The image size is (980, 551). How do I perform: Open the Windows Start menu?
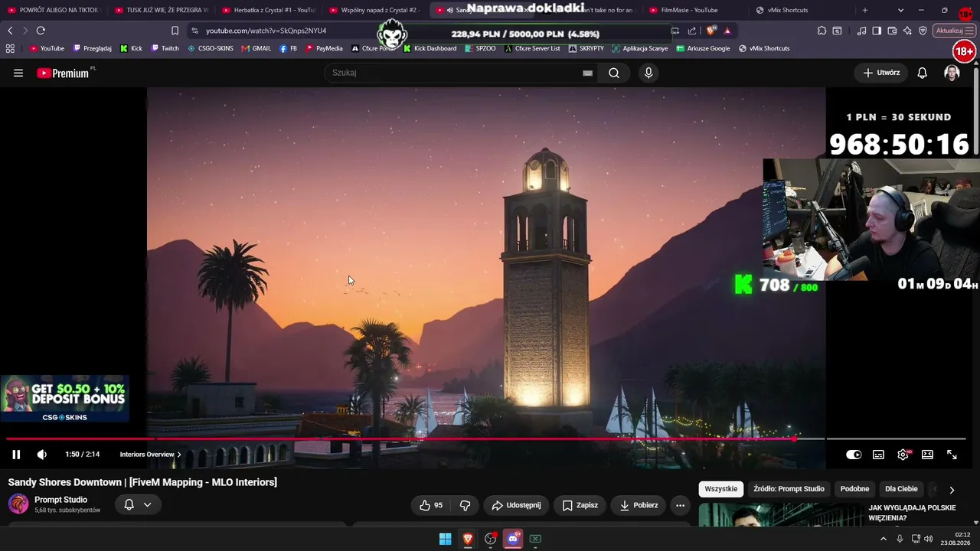coord(445,539)
